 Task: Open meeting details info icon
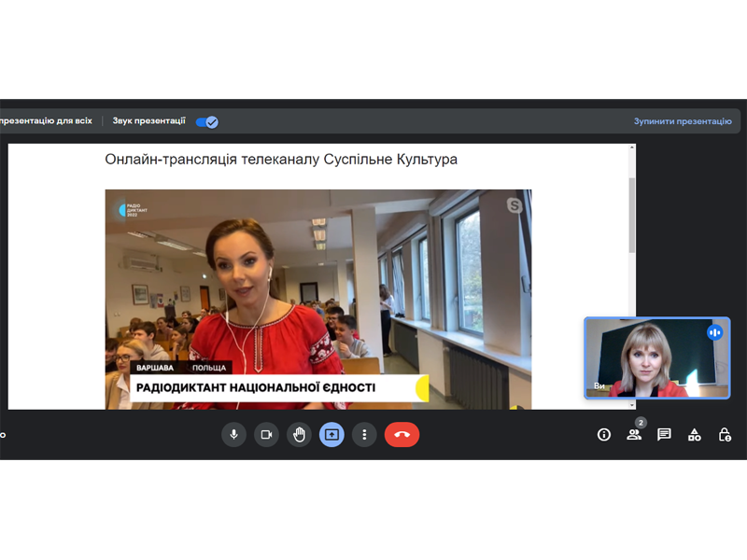(x=603, y=434)
